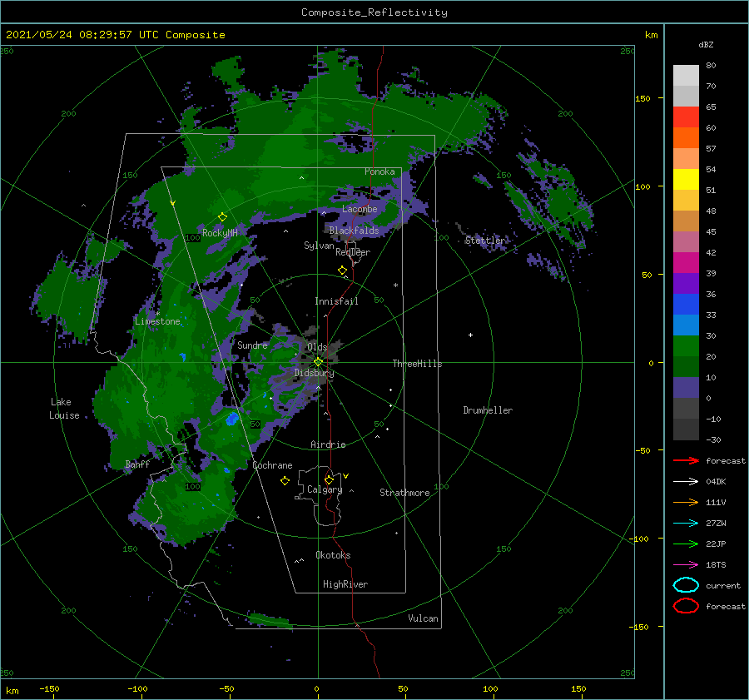The width and height of the screenshot is (749, 700).
Task: Click the Olds label near radar center
Action: tap(317, 347)
